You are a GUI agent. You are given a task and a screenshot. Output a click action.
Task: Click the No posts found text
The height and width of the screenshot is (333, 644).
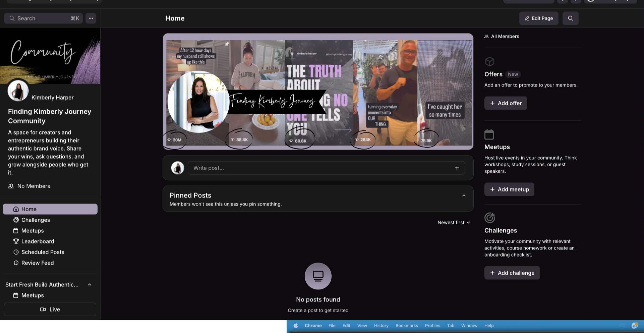[x=318, y=299]
